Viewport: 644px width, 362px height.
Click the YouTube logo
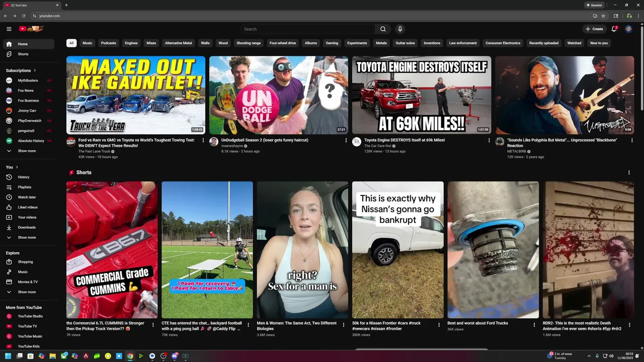(31, 29)
